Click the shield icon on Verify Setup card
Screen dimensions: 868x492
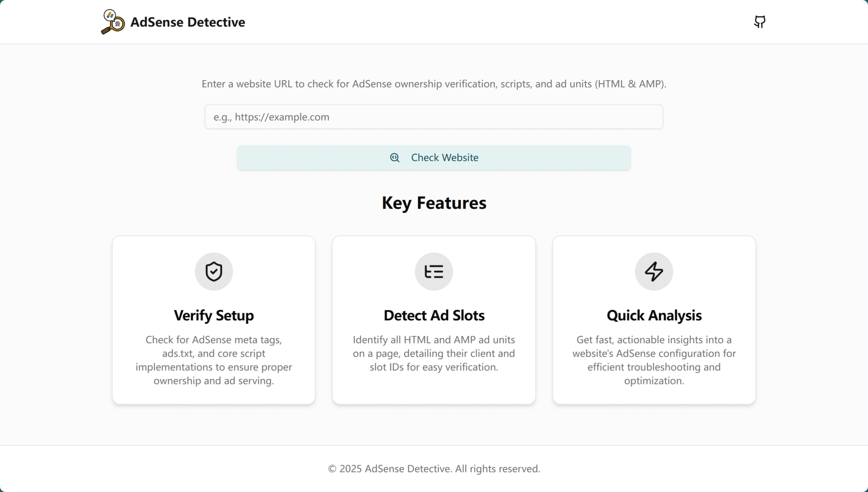213,271
